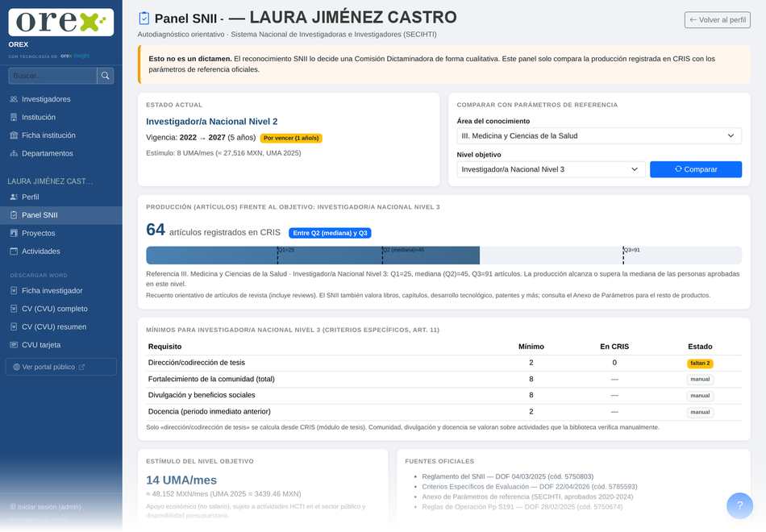
Task: Focus the Buscar search field
Action: pos(52,76)
